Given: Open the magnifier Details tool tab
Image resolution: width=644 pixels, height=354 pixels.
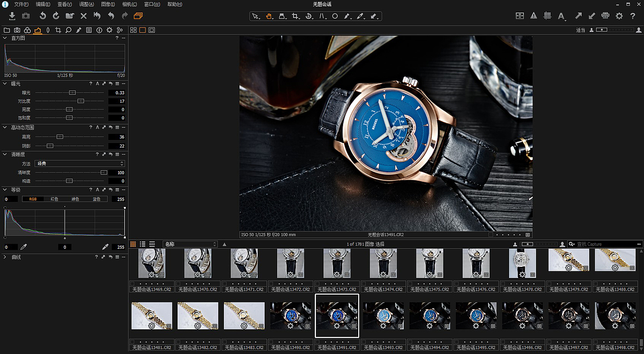Looking at the screenshot, I should [x=68, y=30].
